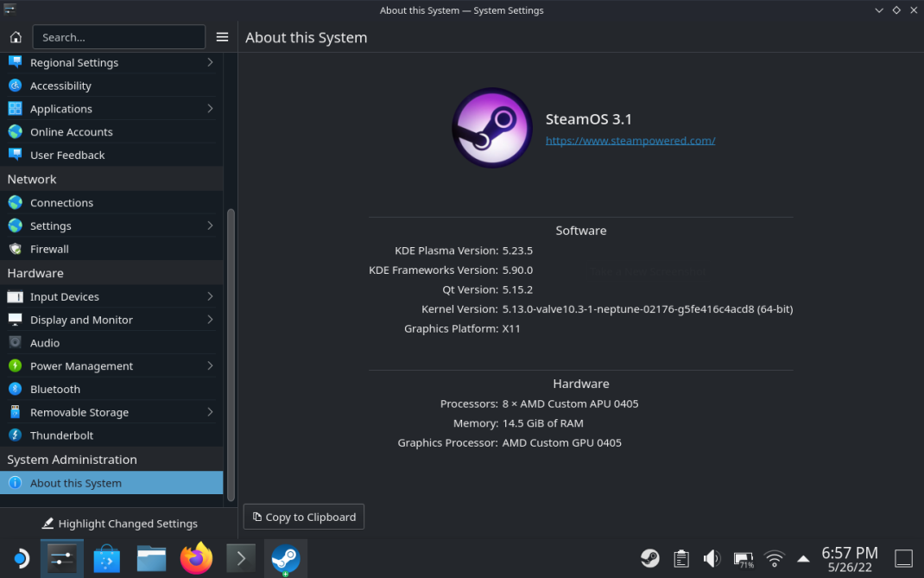This screenshot has height=578, width=924.
Task: Expand the Applications chevron
Action: (210, 109)
